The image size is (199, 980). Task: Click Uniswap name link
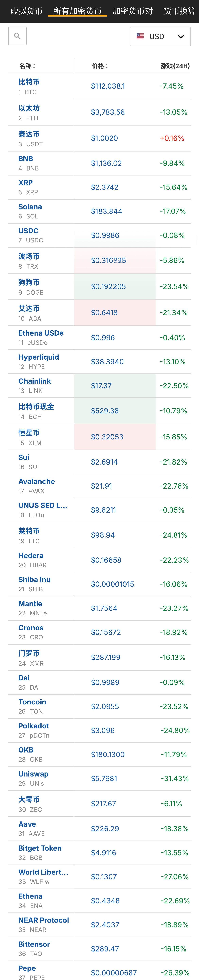click(33, 774)
